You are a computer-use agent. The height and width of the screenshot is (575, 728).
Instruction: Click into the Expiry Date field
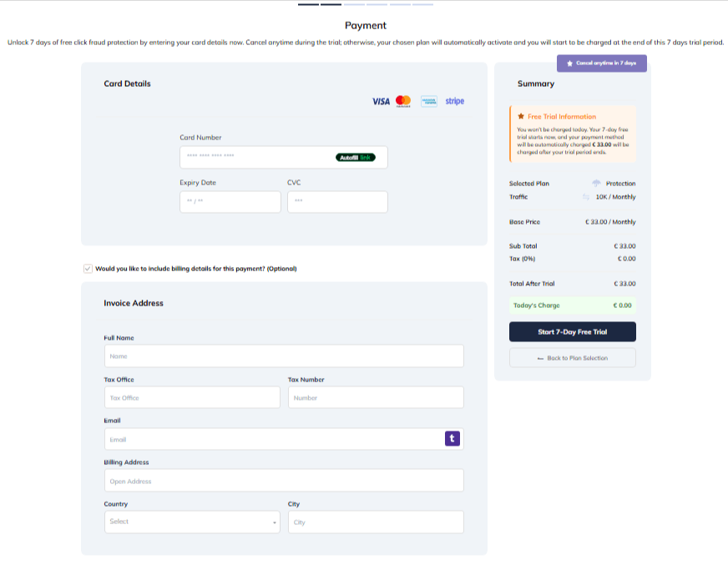click(230, 201)
